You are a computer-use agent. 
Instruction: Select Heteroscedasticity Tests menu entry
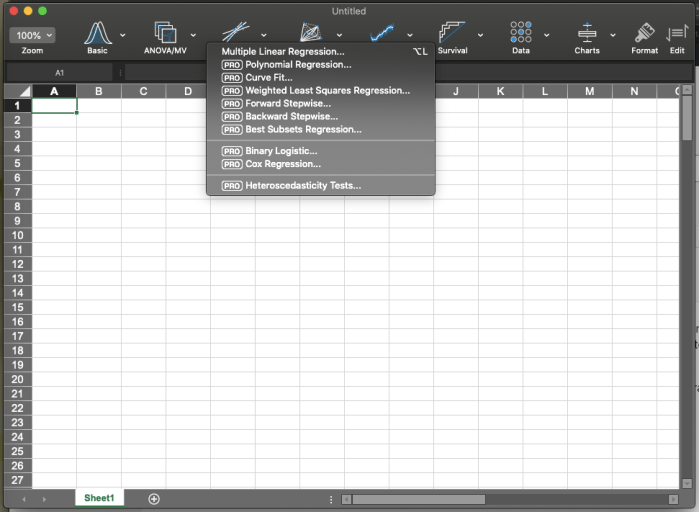303,185
